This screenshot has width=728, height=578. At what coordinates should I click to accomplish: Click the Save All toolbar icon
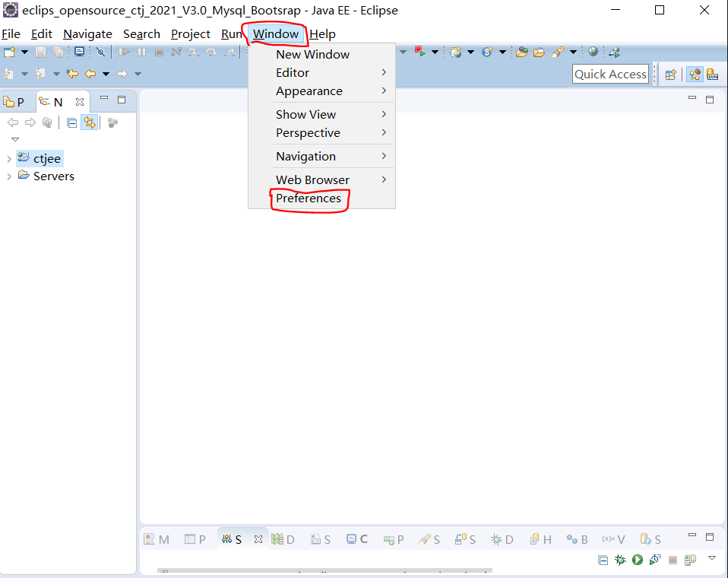tap(58, 52)
